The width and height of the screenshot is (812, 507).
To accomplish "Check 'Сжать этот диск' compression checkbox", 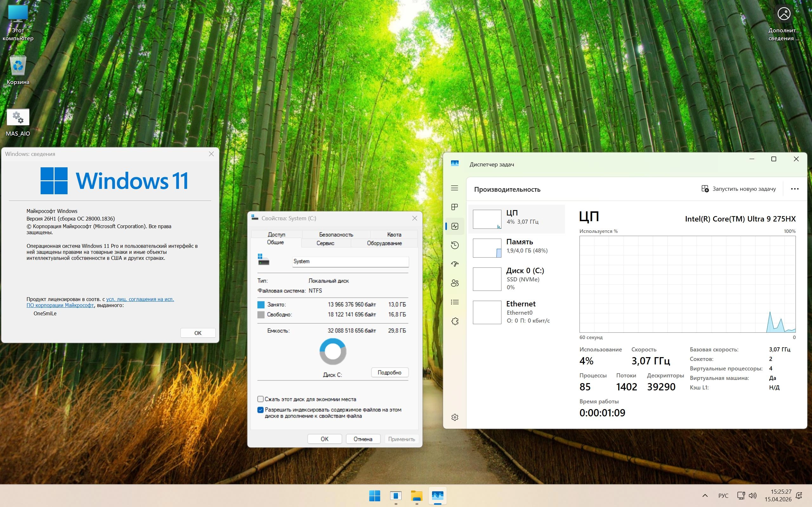I will pyautogui.click(x=260, y=399).
